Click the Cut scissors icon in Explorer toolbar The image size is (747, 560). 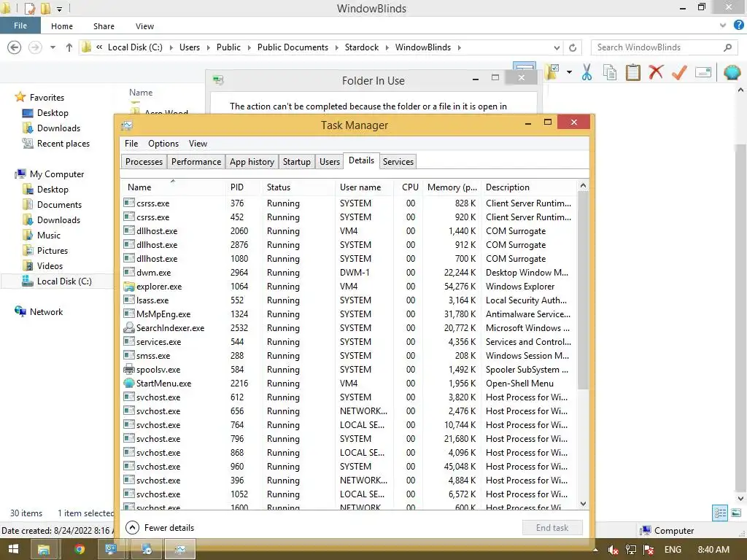click(x=587, y=72)
